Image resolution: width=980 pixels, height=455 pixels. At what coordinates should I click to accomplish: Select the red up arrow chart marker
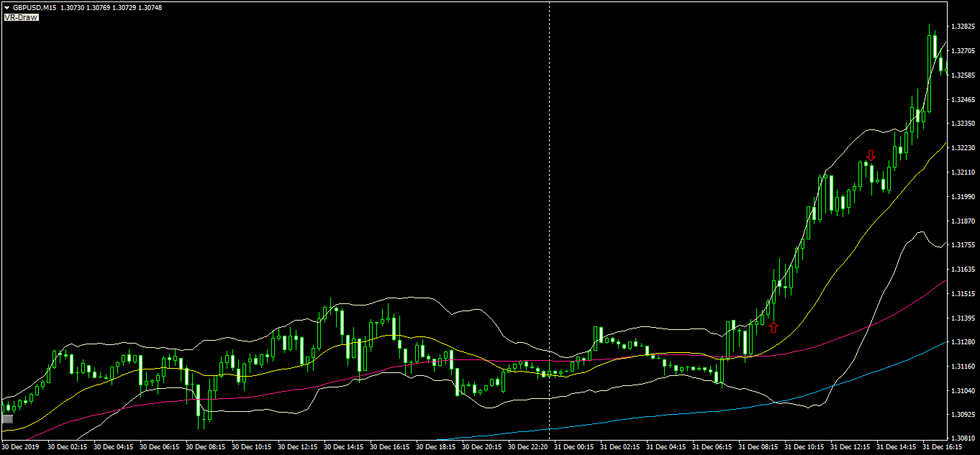click(773, 328)
